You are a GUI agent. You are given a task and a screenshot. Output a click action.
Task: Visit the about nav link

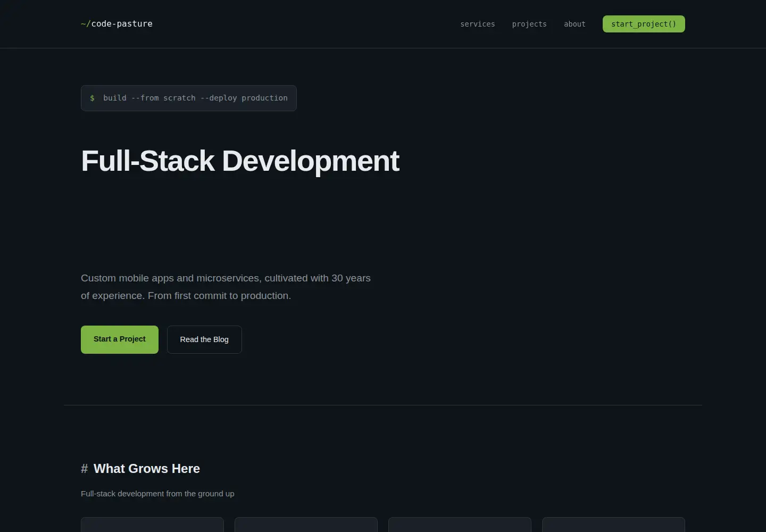[x=574, y=24]
